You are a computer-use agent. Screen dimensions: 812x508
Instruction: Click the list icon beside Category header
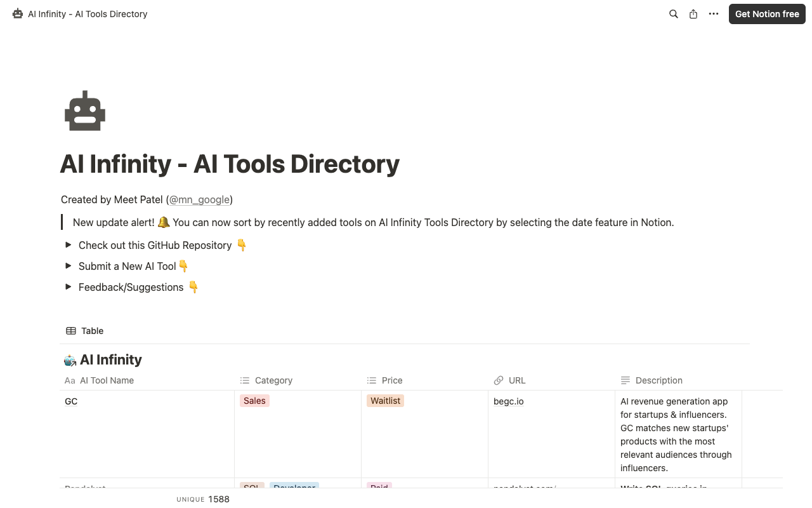[x=245, y=380]
